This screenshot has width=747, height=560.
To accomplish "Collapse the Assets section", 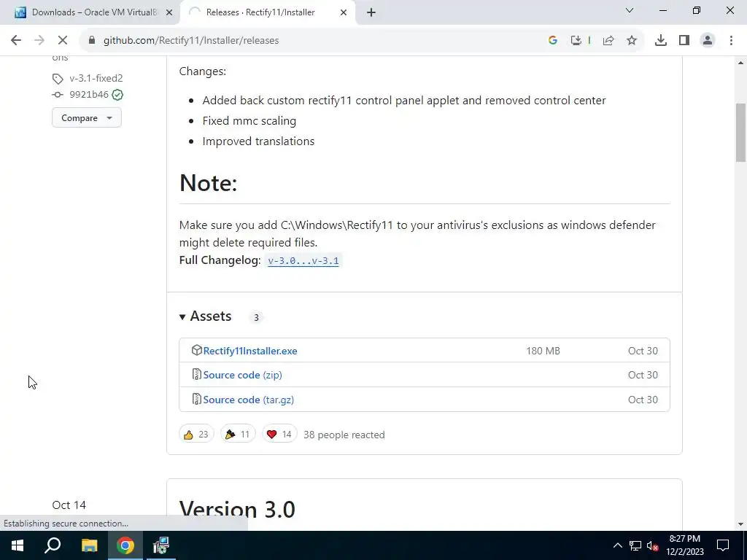I will (x=205, y=316).
